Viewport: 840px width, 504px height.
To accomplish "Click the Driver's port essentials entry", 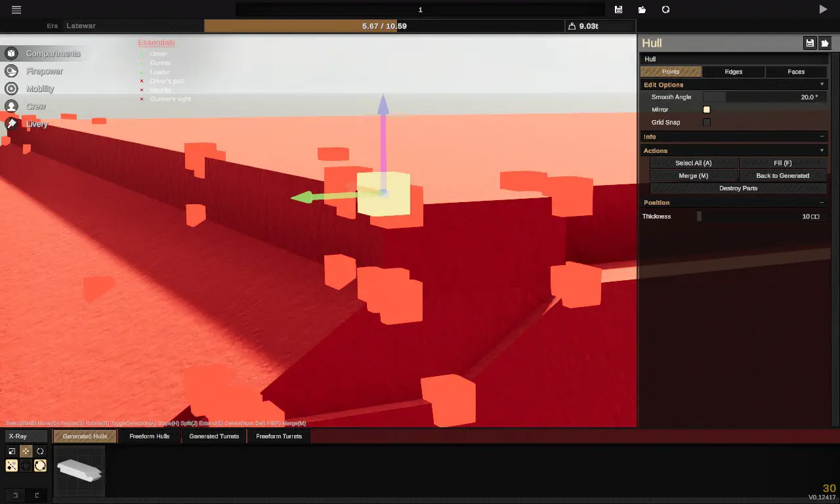I will [x=167, y=81].
